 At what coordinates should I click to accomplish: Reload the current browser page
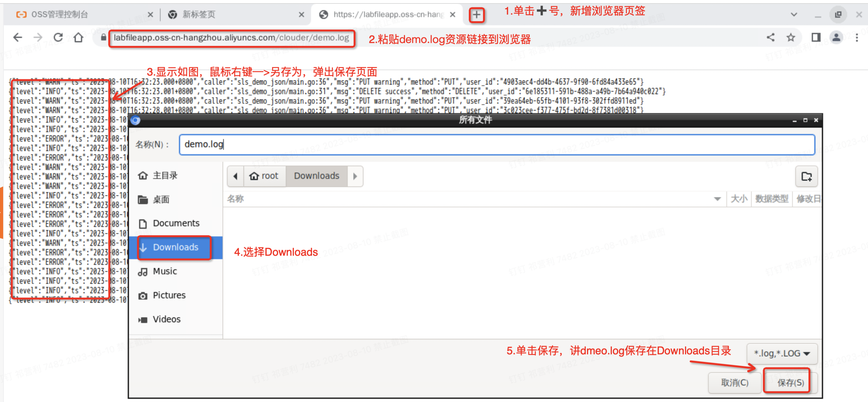(x=58, y=37)
